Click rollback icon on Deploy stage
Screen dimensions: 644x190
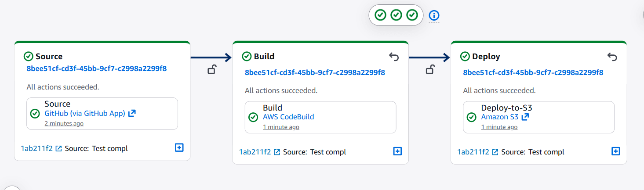click(x=612, y=57)
